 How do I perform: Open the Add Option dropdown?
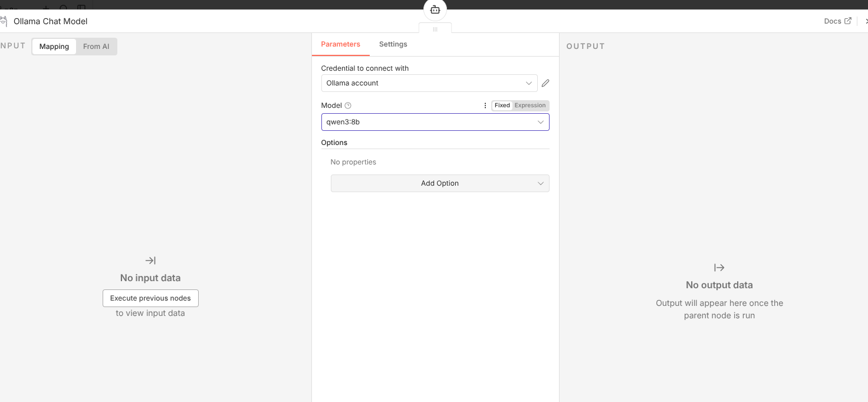(439, 183)
